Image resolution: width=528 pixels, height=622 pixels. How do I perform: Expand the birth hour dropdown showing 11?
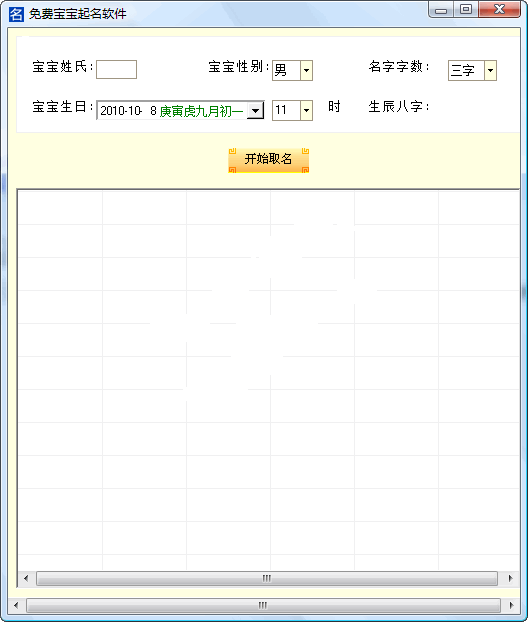[306, 110]
